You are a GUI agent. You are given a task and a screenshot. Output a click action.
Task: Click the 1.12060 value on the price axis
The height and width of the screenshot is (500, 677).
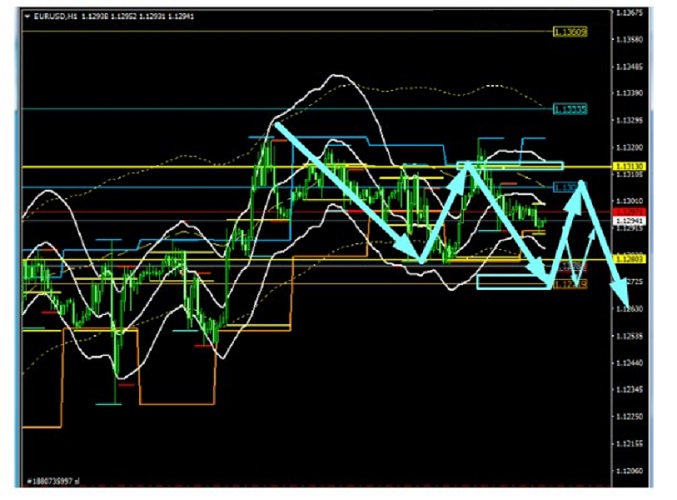coord(630,470)
